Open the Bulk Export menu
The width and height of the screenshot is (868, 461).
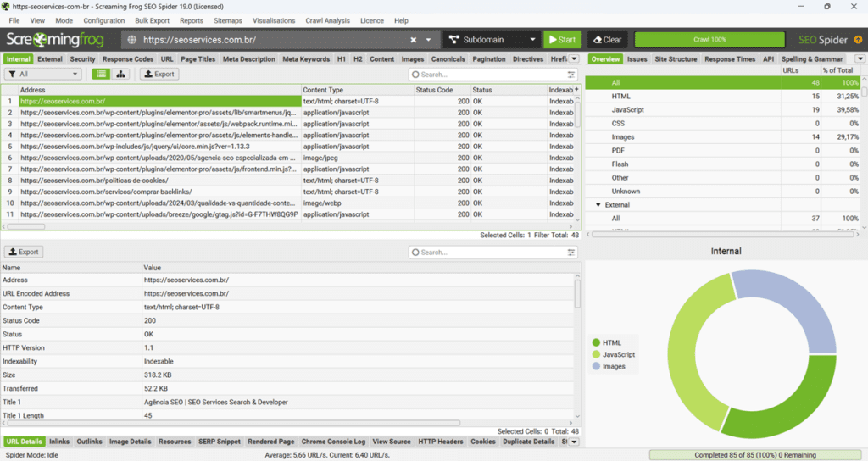click(153, 20)
